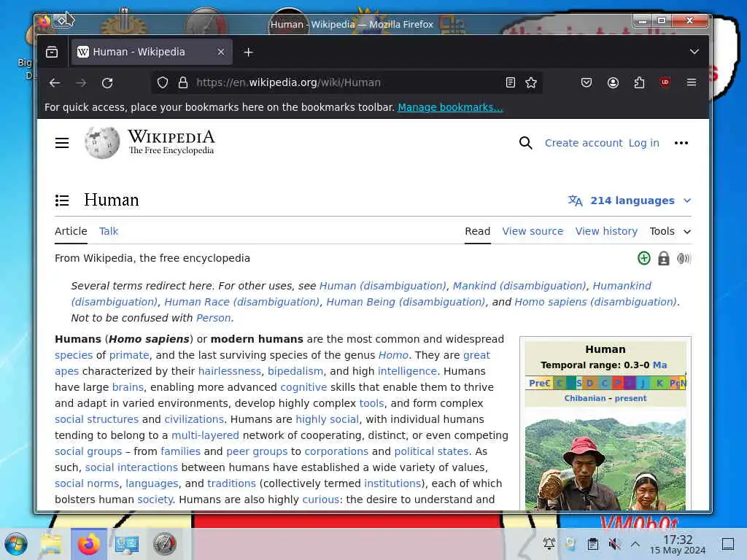The image size is (747, 560).
Task: Follow the primate link
Action: point(129,355)
